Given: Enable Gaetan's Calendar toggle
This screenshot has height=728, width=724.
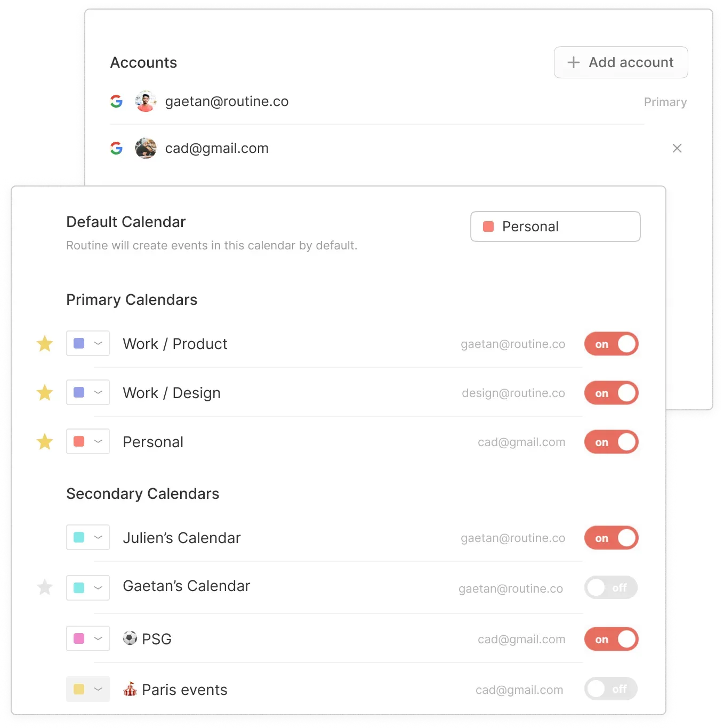Looking at the screenshot, I should (611, 587).
